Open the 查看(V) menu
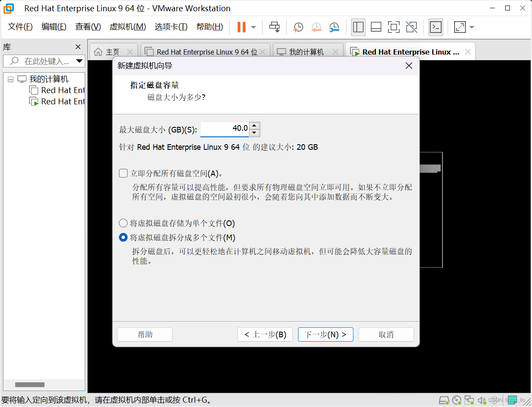This screenshot has width=532, height=407. [x=88, y=27]
